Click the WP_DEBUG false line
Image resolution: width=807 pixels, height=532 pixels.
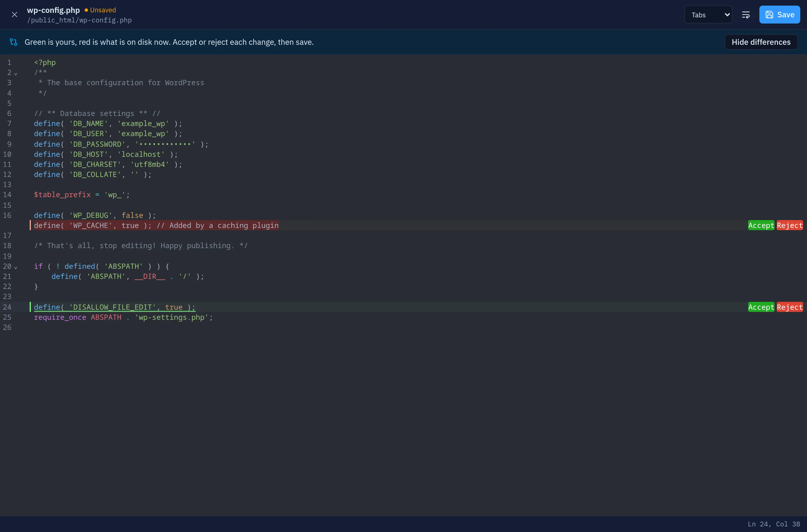[x=95, y=215]
